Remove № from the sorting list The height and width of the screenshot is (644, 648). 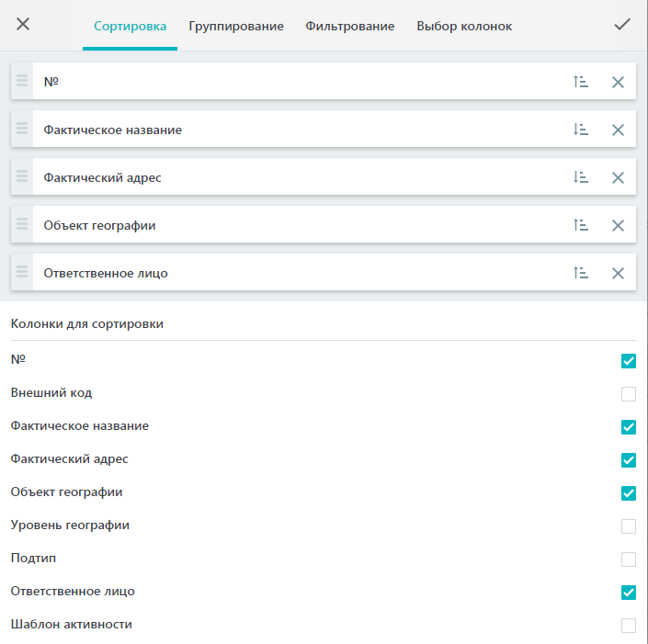[x=618, y=82]
